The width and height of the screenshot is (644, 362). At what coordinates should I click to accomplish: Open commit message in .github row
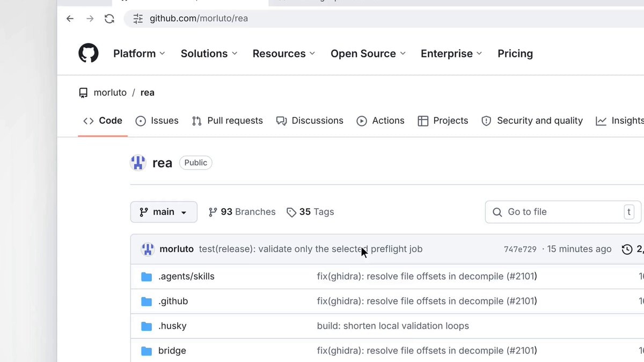(x=427, y=301)
